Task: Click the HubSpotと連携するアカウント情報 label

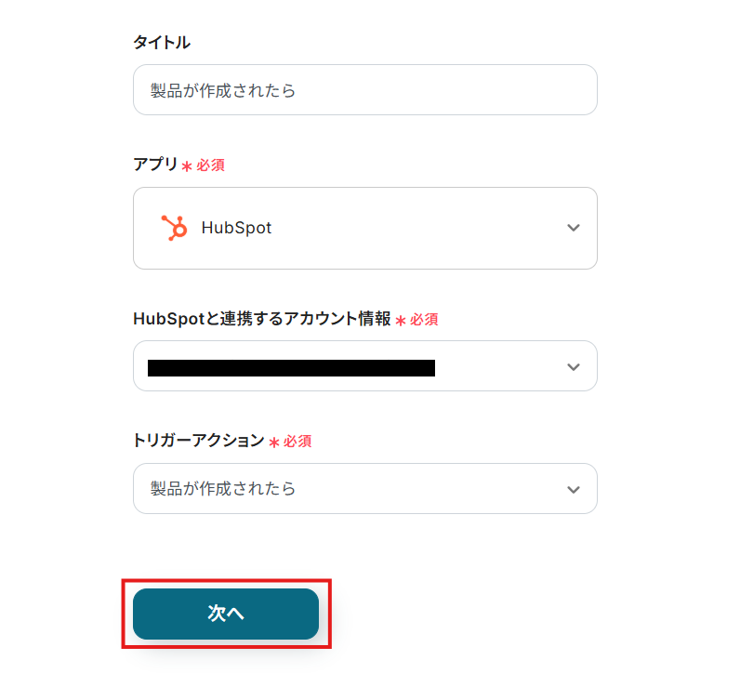Action: tap(262, 319)
